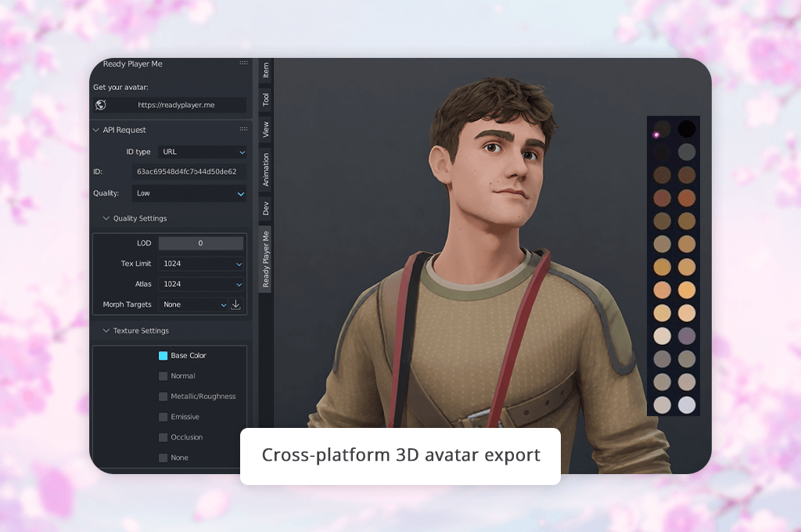Viewport: 801px width, 532px height.
Task: Click the download icon next to Morph Targets
Action: [x=235, y=304]
